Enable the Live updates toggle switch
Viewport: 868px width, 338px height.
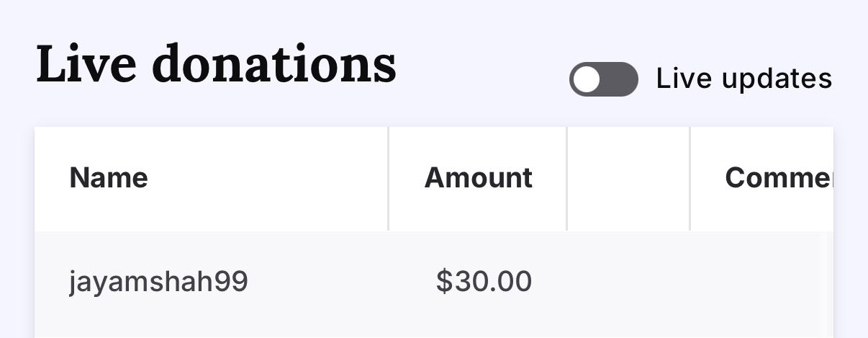(x=603, y=79)
